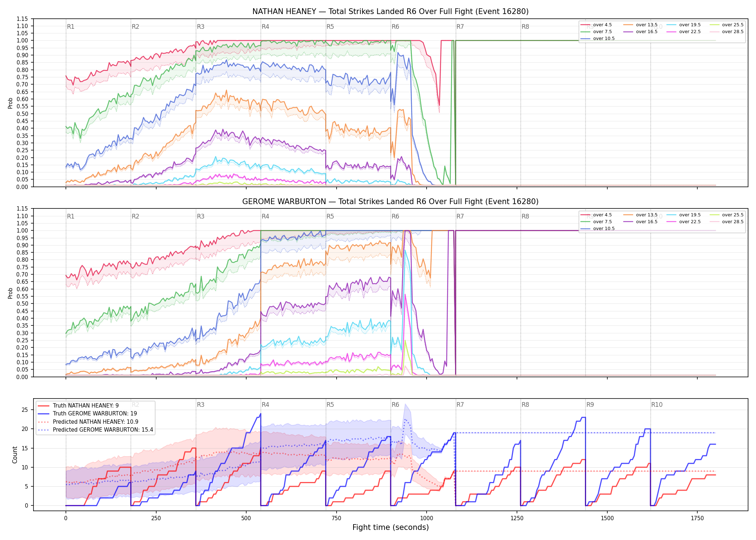Click the R10 round label in count chart
Image resolution: width=756 pixels, height=540 pixels.
(x=657, y=405)
